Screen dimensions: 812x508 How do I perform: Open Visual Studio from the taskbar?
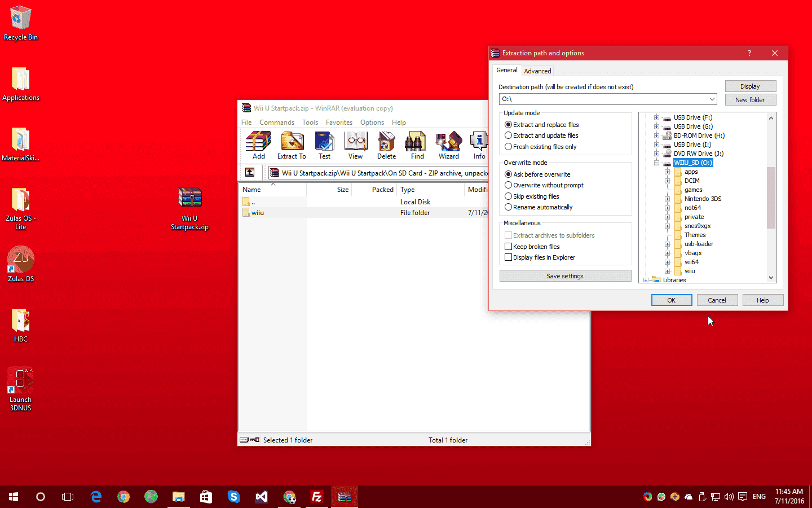pyautogui.click(x=262, y=497)
